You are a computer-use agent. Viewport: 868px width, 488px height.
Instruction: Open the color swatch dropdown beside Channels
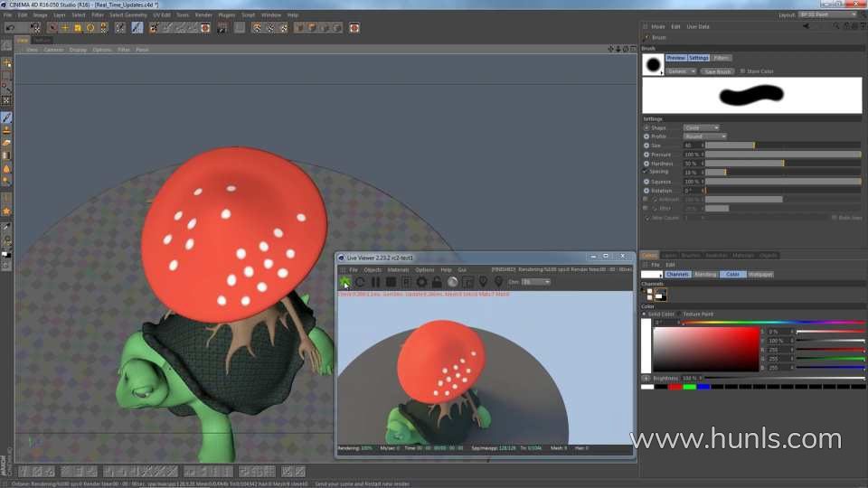[652, 275]
